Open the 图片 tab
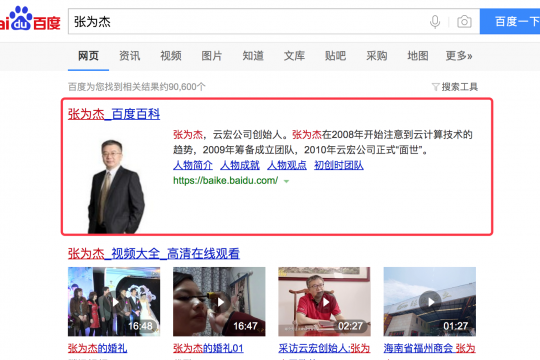540x360 pixels. (x=212, y=56)
